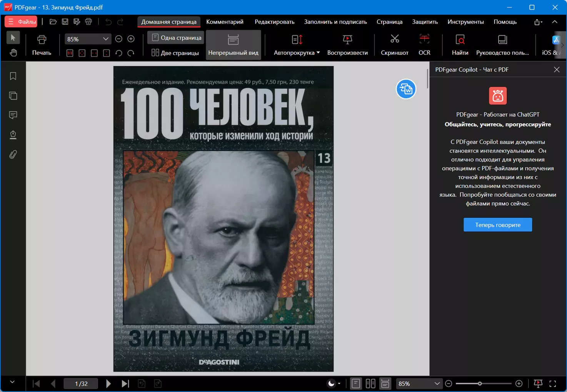This screenshot has height=392, width=567.
Task: Go to the next page
Action: [108, 384]
